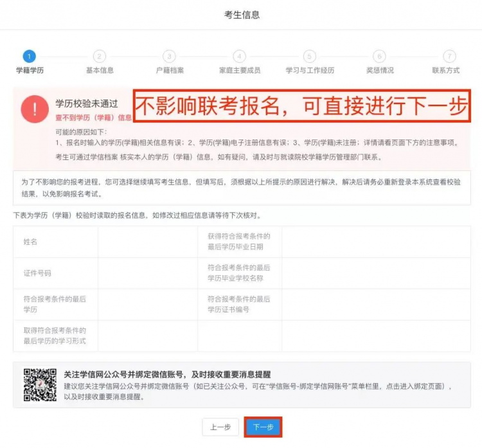
Task: Click the 获得符合报考条件的最后学历毕业日期 label
Action: pos(239,242)
